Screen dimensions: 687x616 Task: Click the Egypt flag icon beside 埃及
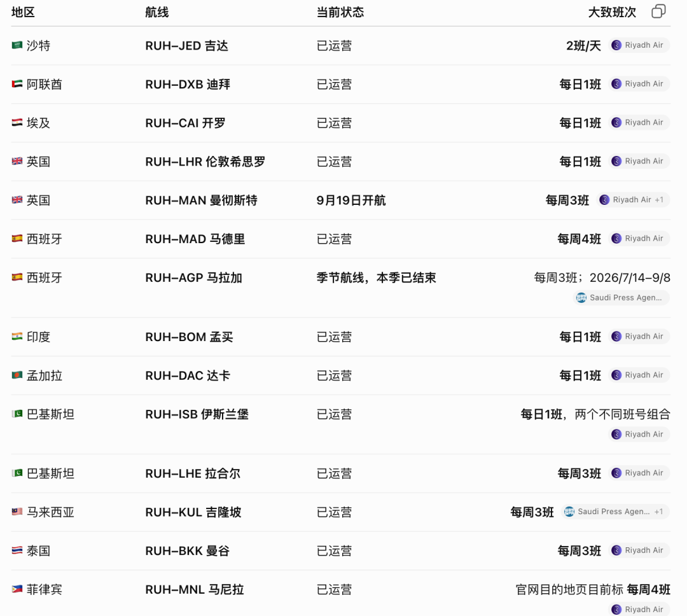pos(17,122)
